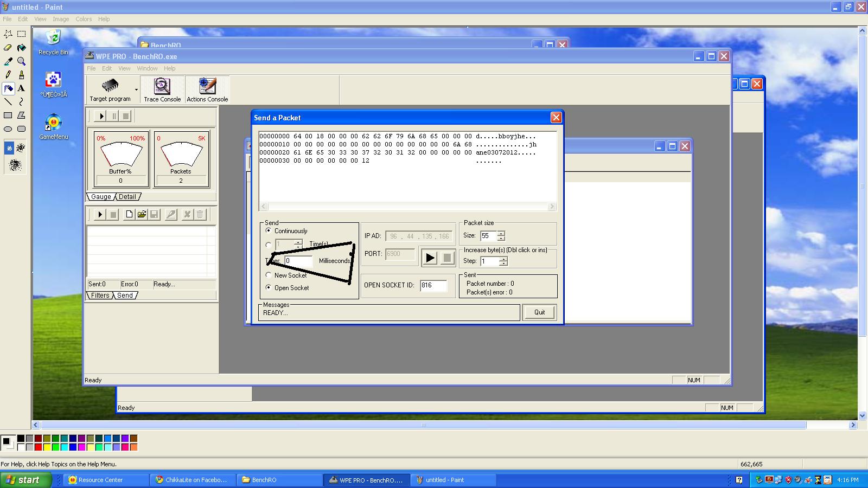This screenshot has width=868, height=488.
Task: Select the Line tool in Paint
Action: point(8,102)
